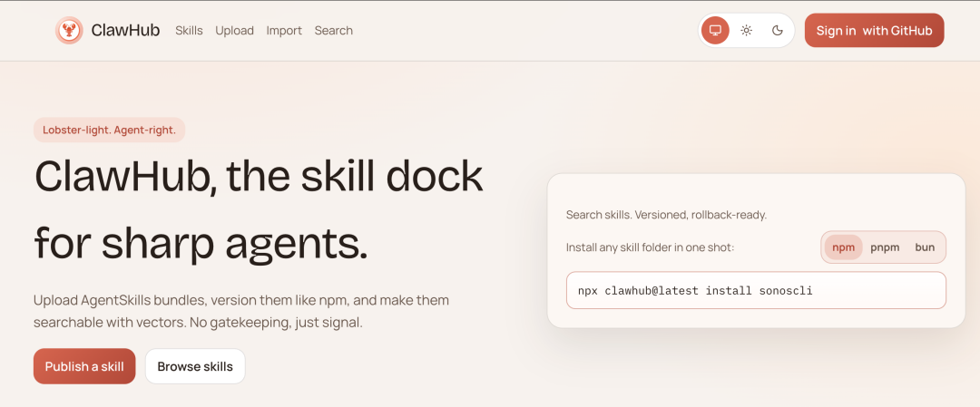Image resolution: width=980 pixels, height=407 pixels.
Task: Click the "ClawHub, the skill dock" headline
Action: tap(259, 177)
